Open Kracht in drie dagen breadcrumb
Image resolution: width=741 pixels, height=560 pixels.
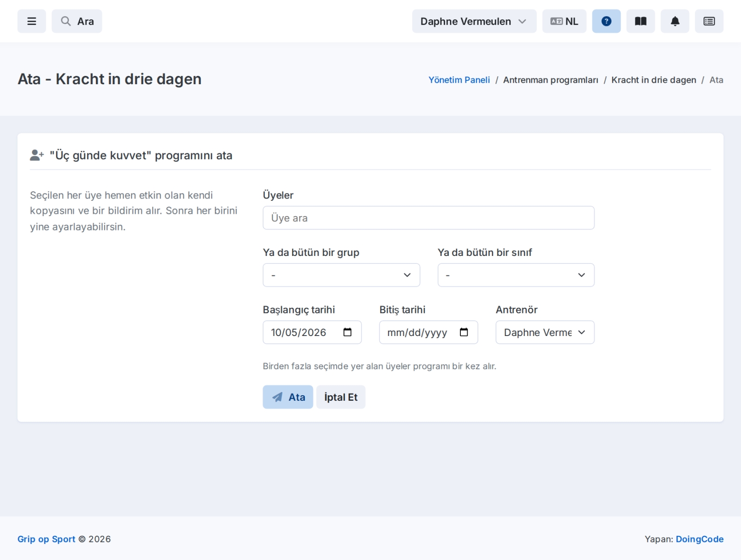coord(653,80)
